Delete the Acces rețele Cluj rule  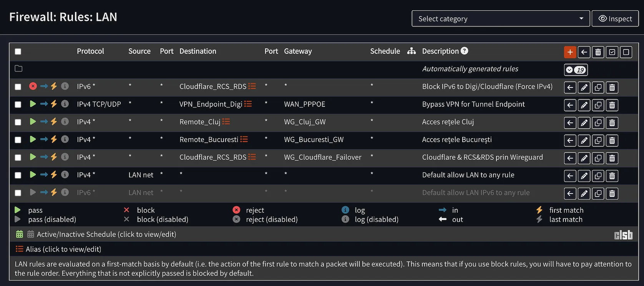coord(612,122)
